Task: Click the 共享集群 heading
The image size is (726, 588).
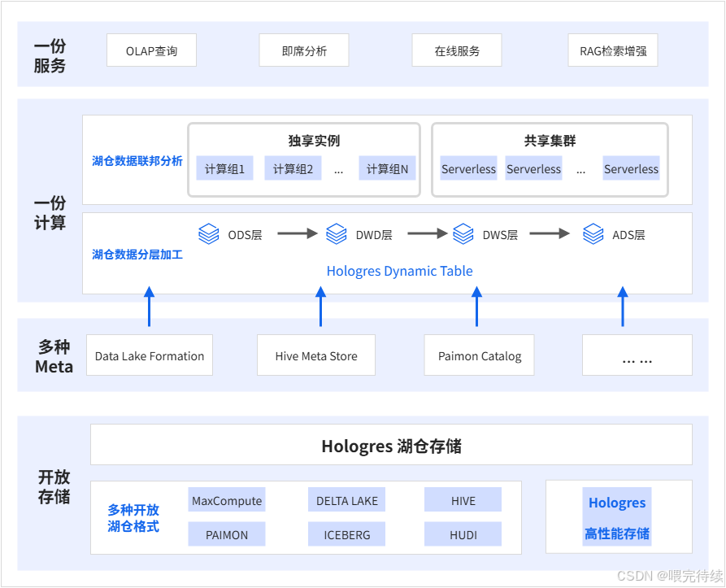Action: coord(550,140)
